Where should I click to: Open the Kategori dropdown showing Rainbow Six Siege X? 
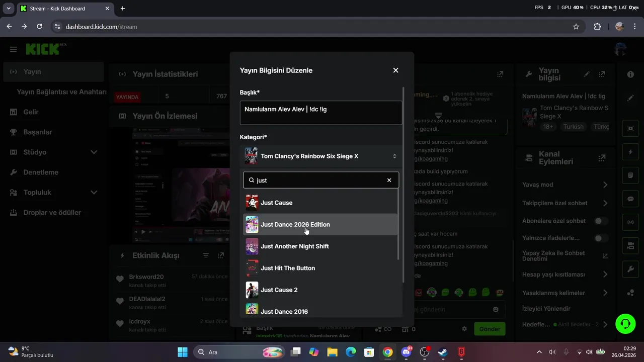(x=321, y=156)
